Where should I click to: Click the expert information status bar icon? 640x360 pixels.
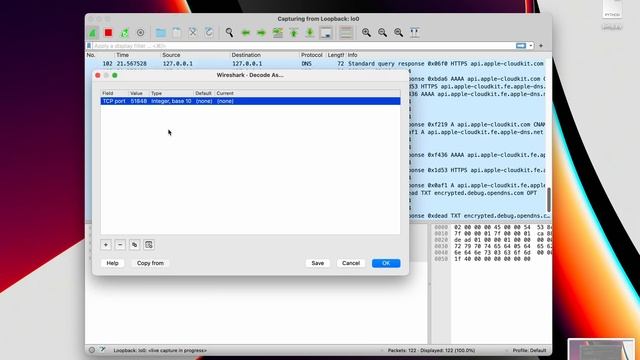[x=92, y=350]
